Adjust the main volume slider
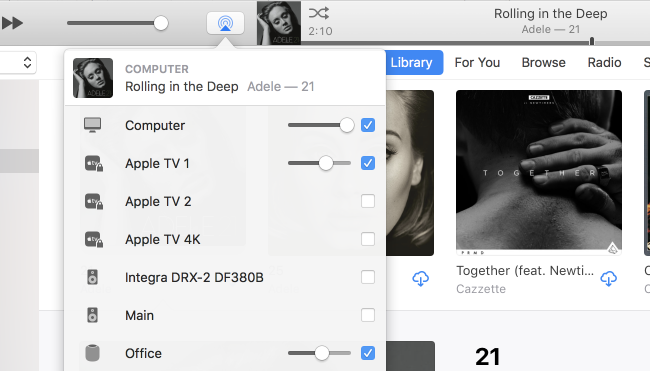Image resolution: width=650 pixels, height=371 pixels. coord(117,23)
